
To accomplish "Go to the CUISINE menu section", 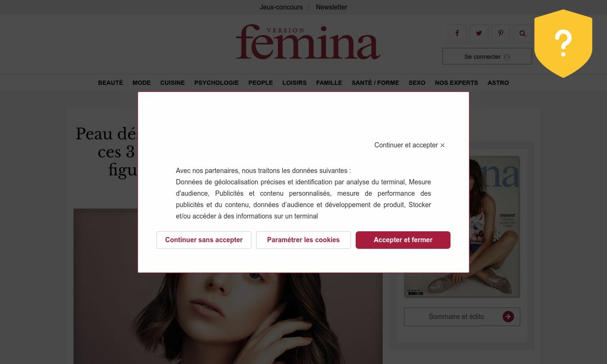I will point(173,82).
